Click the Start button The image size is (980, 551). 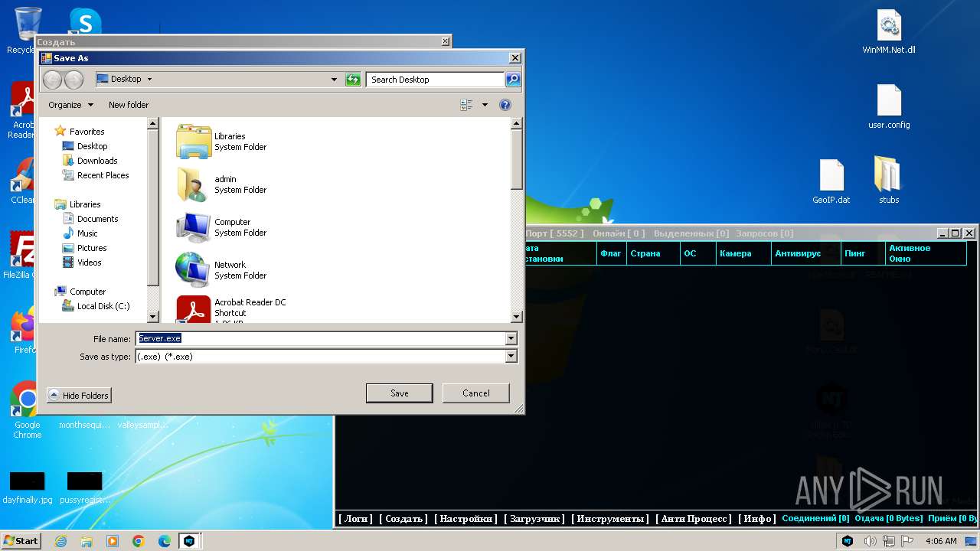coord(21,540)
